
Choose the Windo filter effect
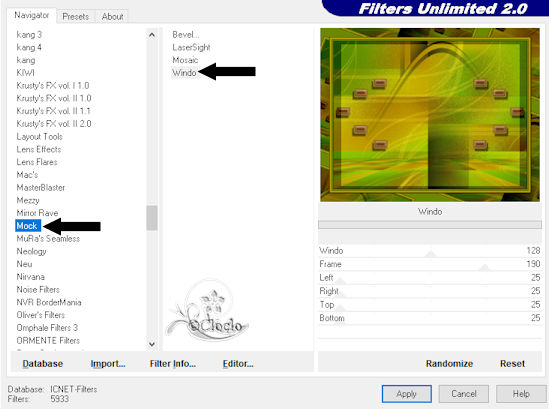point(184,73)
